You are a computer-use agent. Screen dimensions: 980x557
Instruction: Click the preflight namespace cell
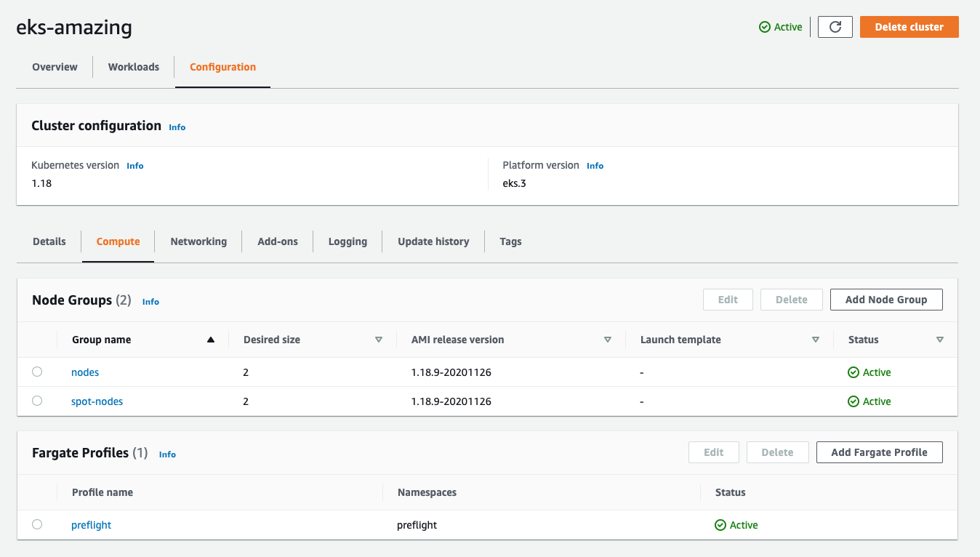click(417, 525)
